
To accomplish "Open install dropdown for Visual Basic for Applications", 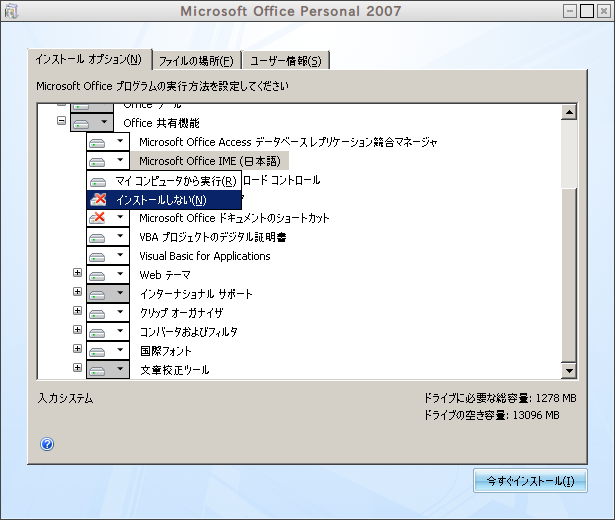I will pyautogui.click(x=108, y=256).
